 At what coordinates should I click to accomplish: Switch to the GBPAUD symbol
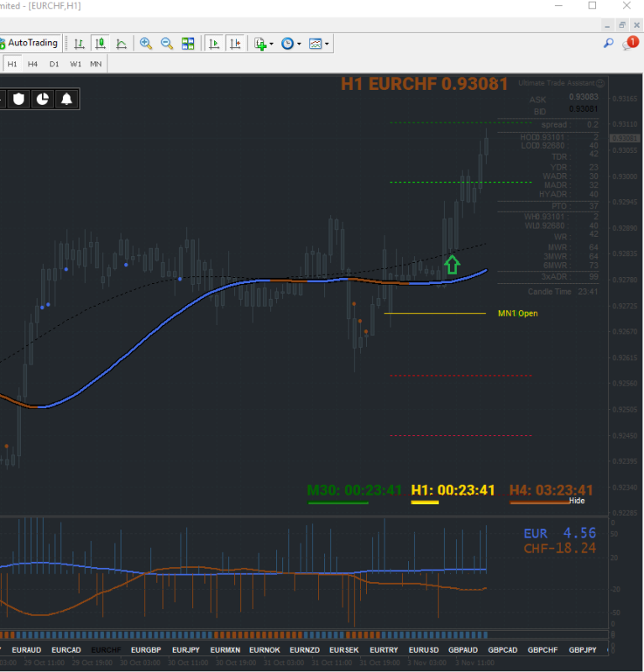pos(463,649)
